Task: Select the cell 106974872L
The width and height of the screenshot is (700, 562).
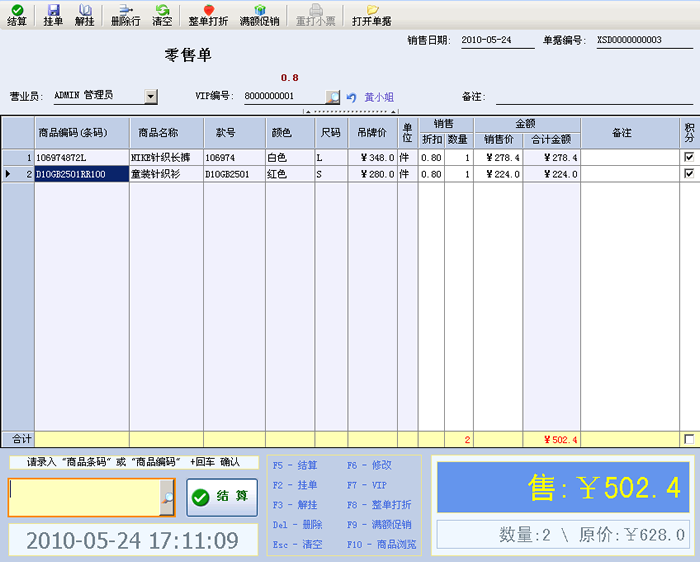Action: [x=82, y=158]
